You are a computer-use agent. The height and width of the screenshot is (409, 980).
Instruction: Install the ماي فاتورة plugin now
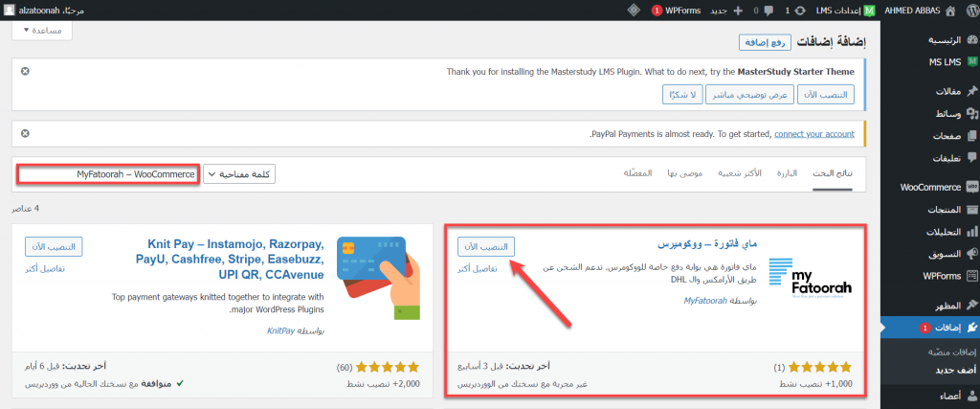485,246
